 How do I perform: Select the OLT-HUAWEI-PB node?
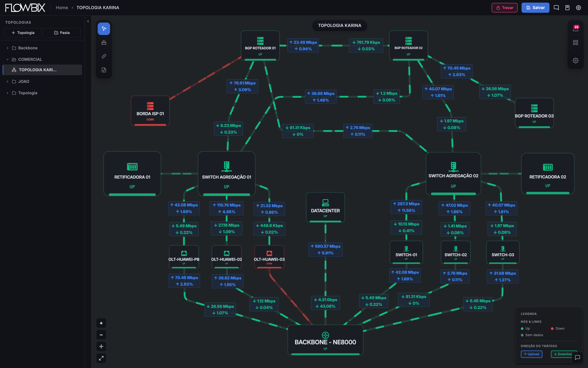click(x=184, y=257)
